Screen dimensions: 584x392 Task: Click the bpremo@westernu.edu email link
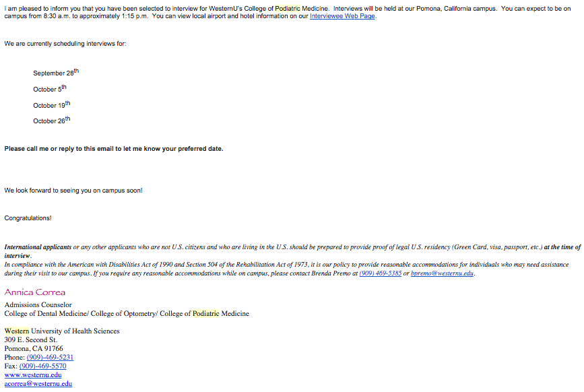[x=442, y=273]
